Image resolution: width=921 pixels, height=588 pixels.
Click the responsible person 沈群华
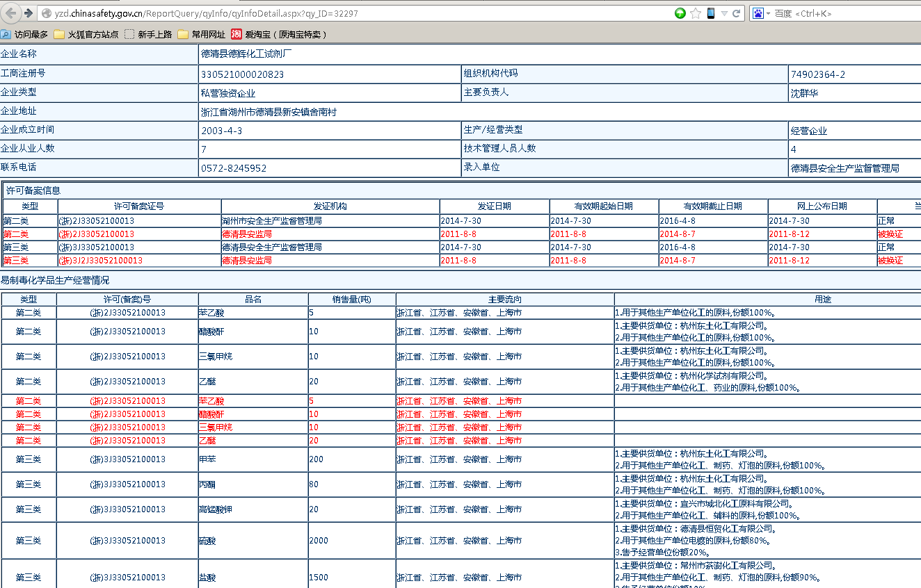(x=804, y=93)
